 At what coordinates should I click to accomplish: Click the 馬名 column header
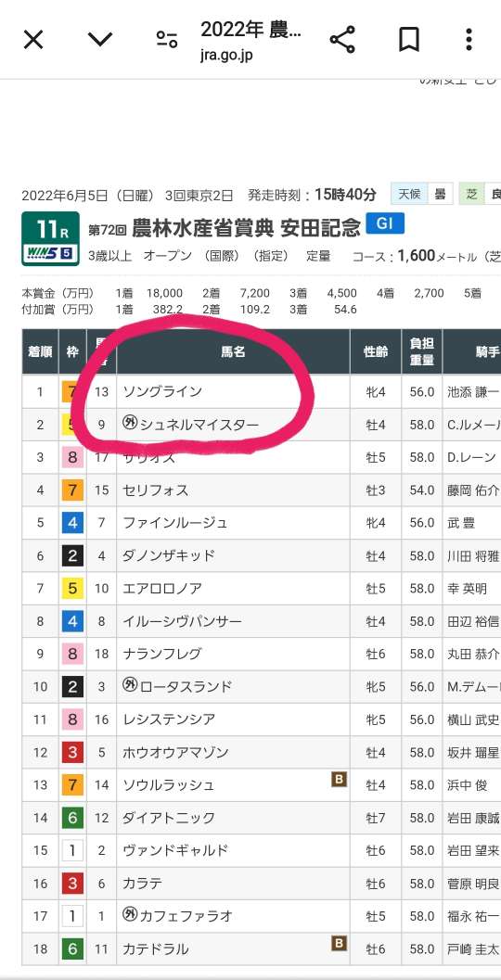point(233,352)
